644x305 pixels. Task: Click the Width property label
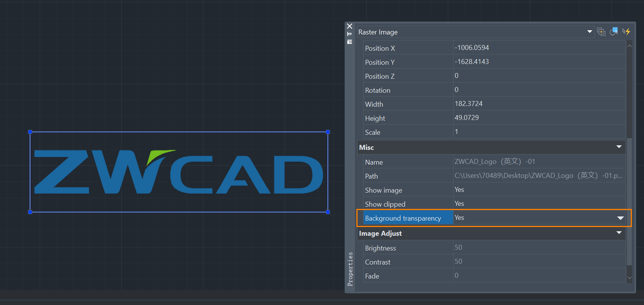pyautogui.click(x=374, y=104)
